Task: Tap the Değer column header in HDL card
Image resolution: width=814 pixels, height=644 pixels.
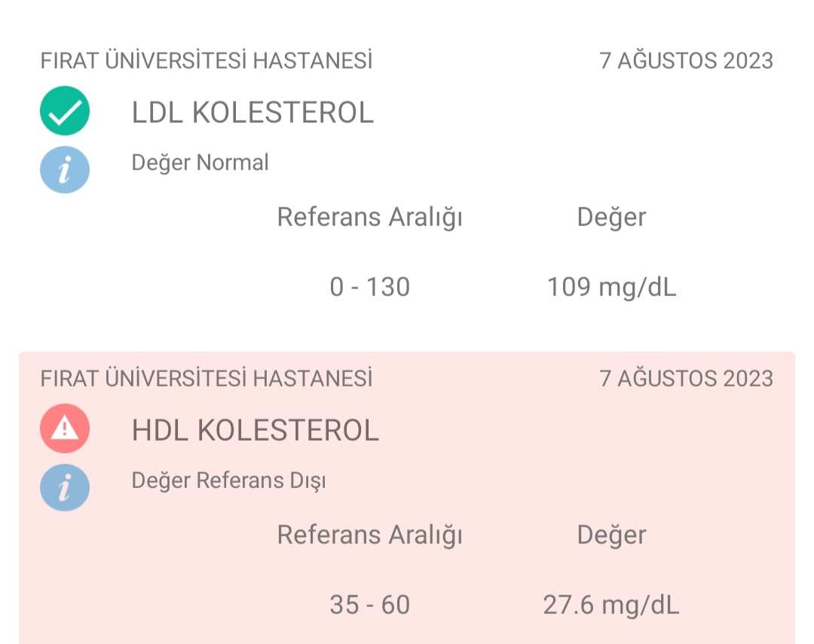Action: pyautogui.click(x=611, y=536)
